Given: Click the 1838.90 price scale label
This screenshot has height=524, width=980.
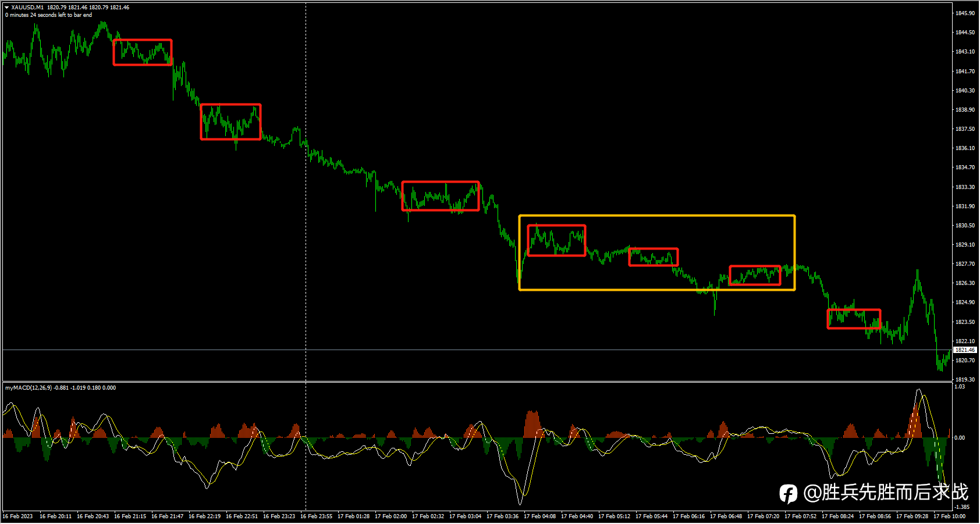Looking at the screenshot, I should click(x=965, y=110).
